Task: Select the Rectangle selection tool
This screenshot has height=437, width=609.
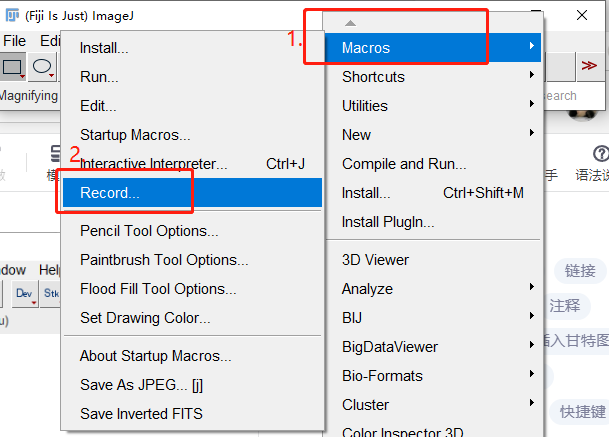Action: [13, 67]
